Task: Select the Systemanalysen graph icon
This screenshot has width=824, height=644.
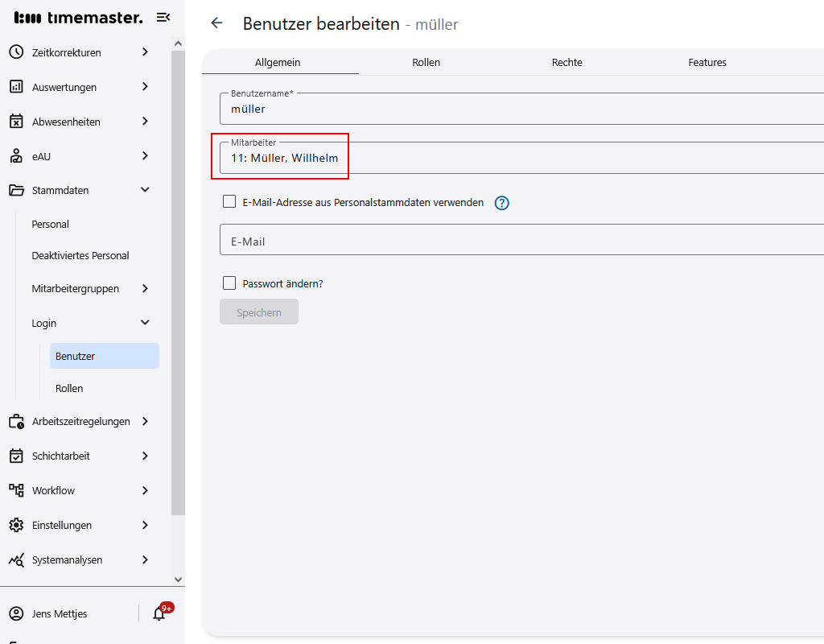Action: point(16,559)
